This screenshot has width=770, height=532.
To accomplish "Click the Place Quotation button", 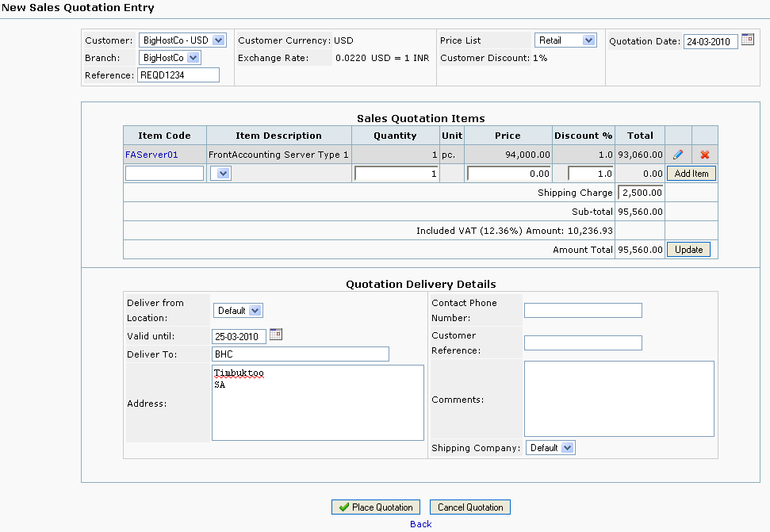I will coord(376,507).
